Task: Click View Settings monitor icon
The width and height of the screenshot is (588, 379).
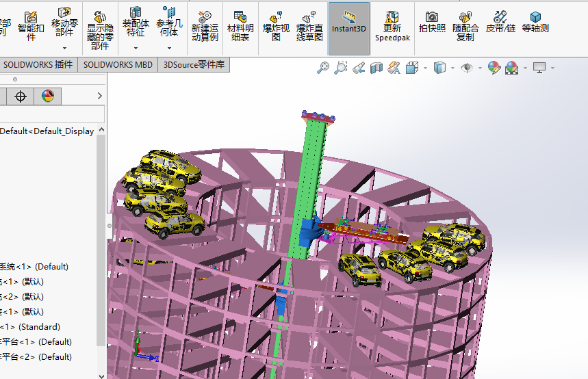Action: point(539,68)
